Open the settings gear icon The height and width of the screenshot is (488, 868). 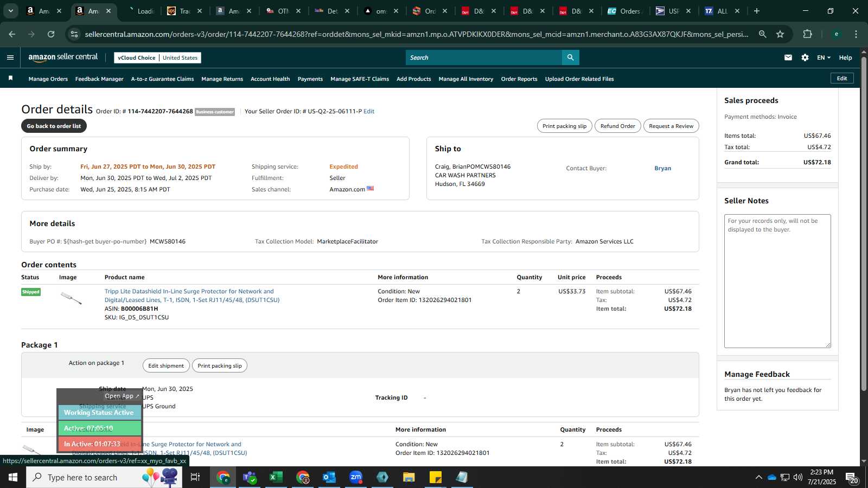[805, 57]
